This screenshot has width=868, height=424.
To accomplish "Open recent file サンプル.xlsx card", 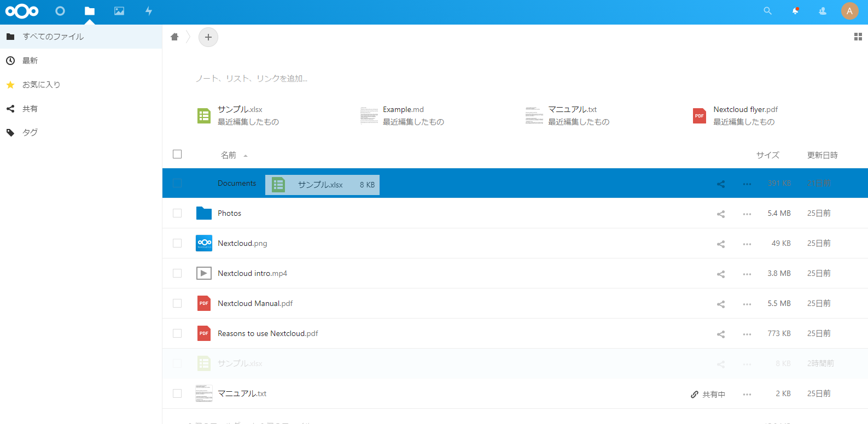I will [238, 115].
